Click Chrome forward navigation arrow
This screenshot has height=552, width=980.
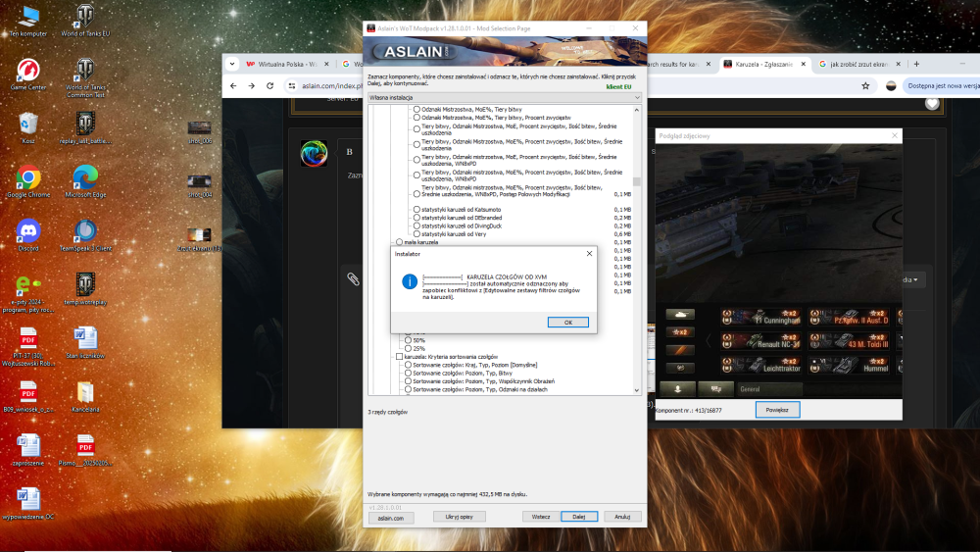pyautogui.click(x=251, y=85)
